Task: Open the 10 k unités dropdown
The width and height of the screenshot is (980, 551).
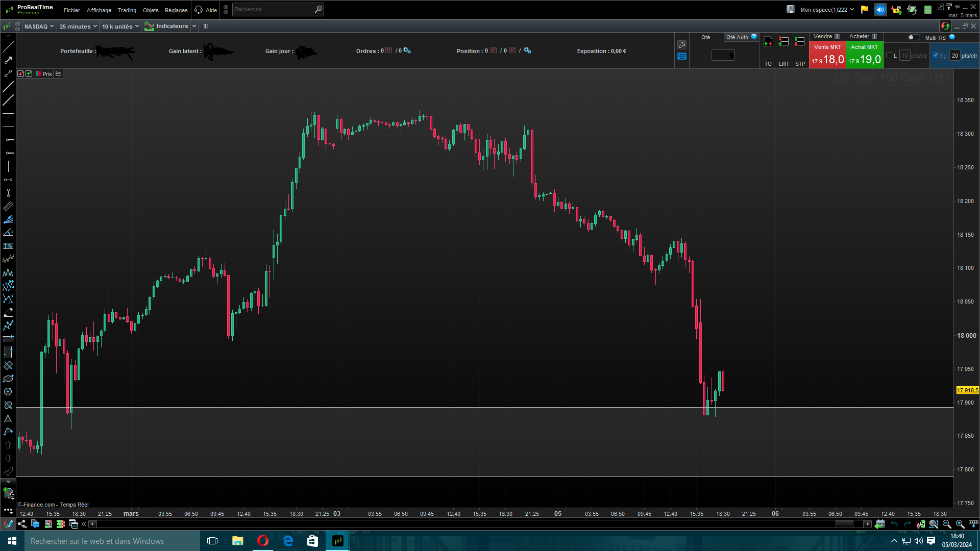Action: pyautogui.click(x=120, y=26)
